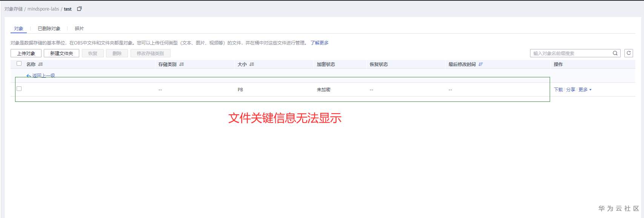
Task: Expand the 更多 dropdown menu
Action: [x=585, y=90]
